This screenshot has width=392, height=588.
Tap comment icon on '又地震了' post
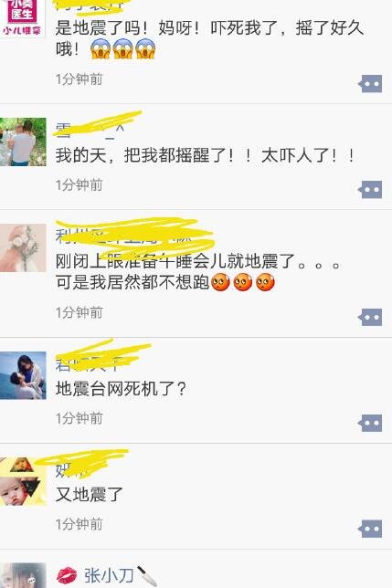pyautogui.click(x=370, y=529)
